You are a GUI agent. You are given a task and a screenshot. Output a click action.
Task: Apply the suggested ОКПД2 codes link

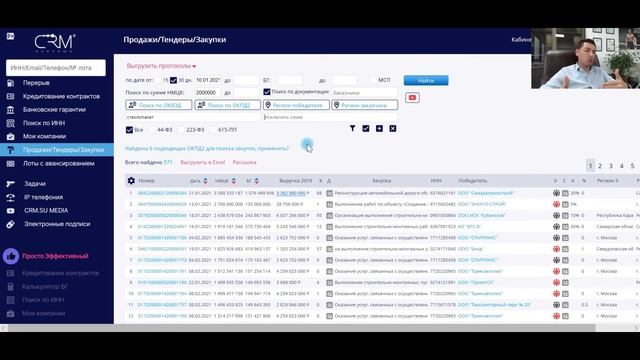click(207, 149)
